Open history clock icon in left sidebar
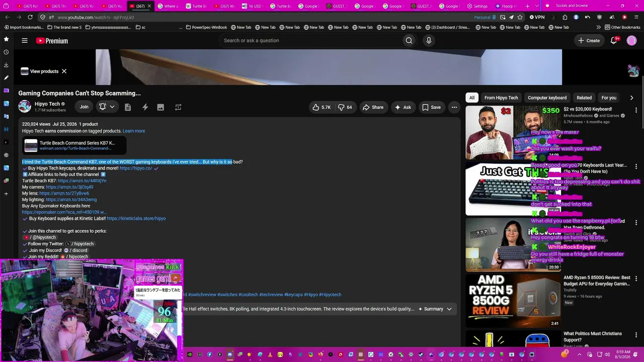 (6, 52)
